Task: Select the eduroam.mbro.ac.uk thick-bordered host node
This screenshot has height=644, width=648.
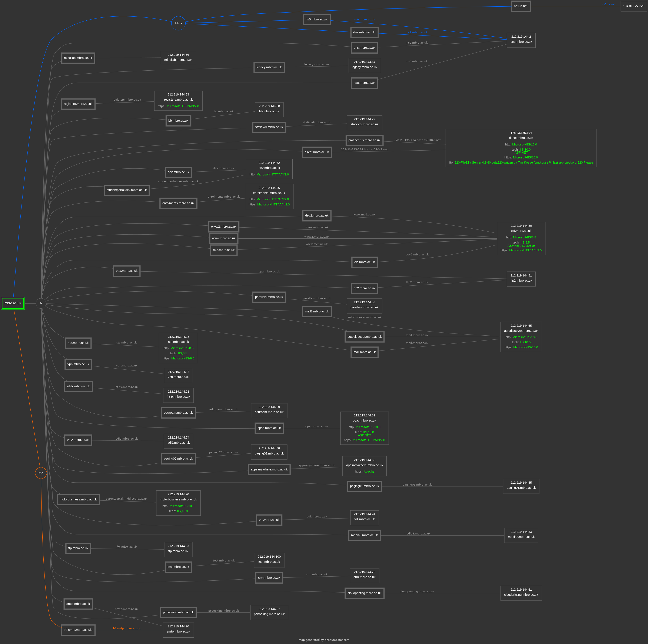Action: [178, 413]
